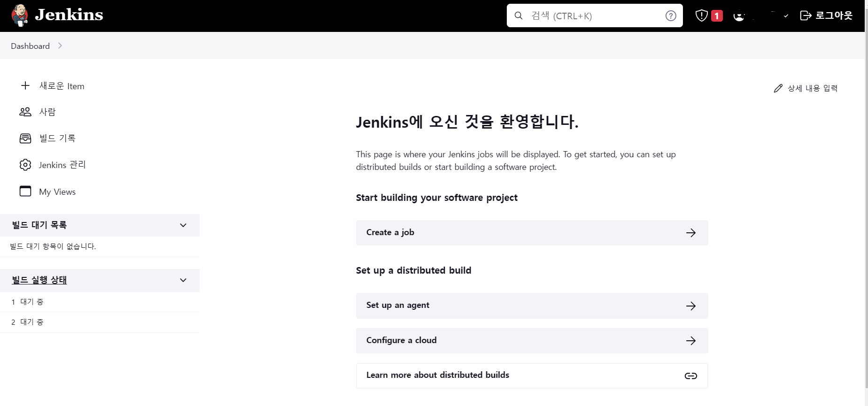Open Jenkins 관리 sidebar entry
The height and width of the screenshot is (406, 868).
(x=62, y=165)
